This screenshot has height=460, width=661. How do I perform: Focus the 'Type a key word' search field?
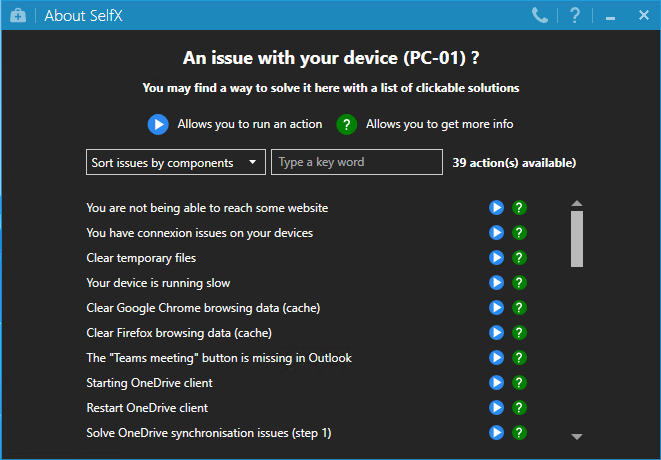coord(357,162)
